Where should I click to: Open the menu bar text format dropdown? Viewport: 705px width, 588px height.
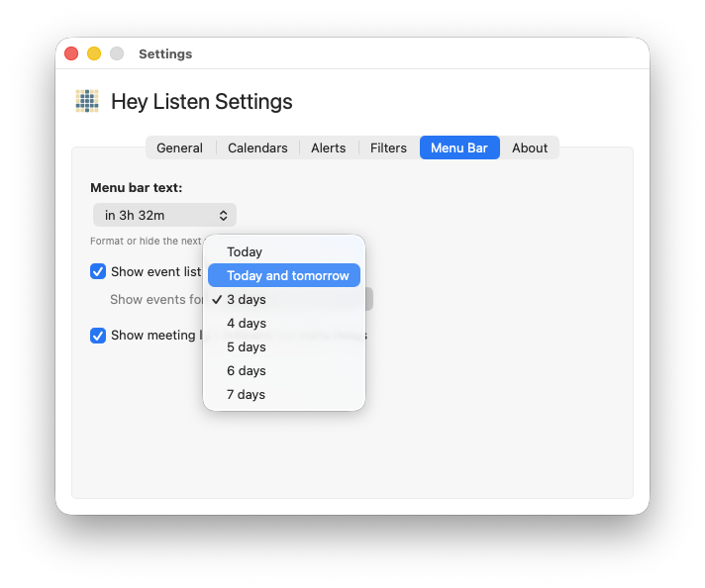click(164, 216)
